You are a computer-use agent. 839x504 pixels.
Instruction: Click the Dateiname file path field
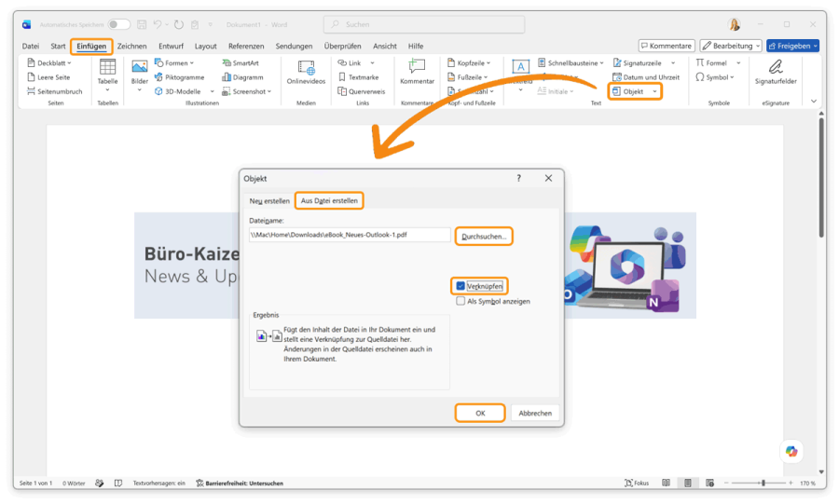pyautogui.click(x=350, y=235)
